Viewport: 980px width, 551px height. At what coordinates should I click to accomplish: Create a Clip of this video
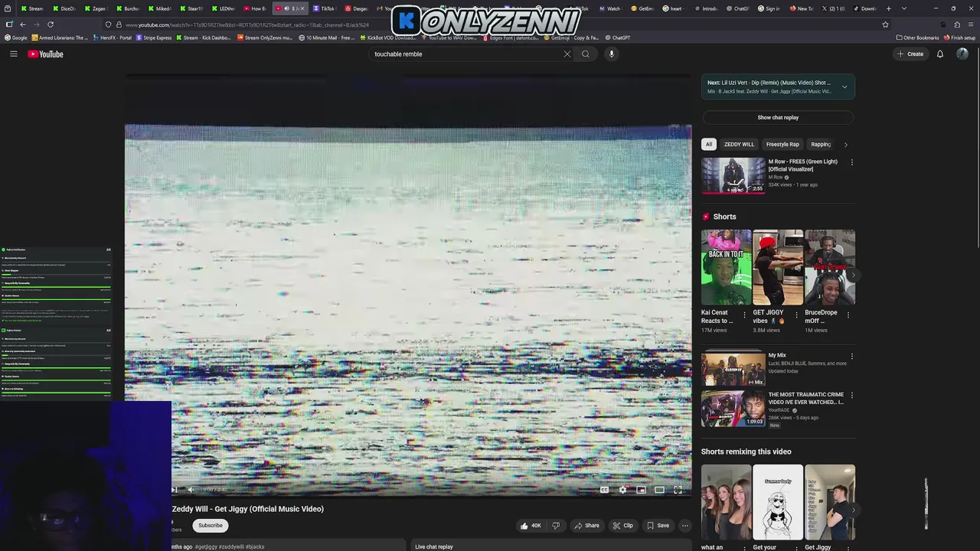[x=622, y=526]
